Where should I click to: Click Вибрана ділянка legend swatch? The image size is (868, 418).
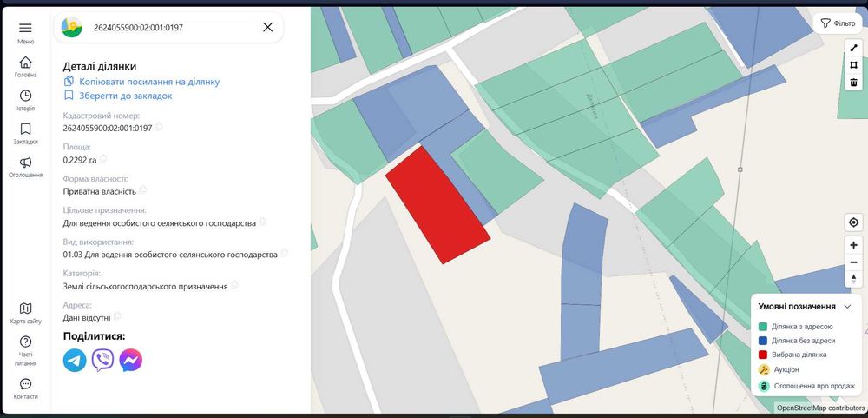coord(763,355)
